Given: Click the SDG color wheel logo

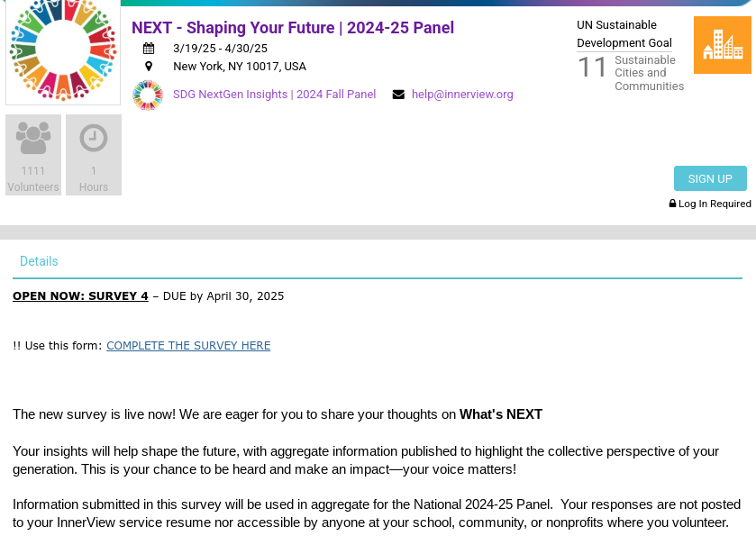Looking at the screenshot, I should coord(63,50).
